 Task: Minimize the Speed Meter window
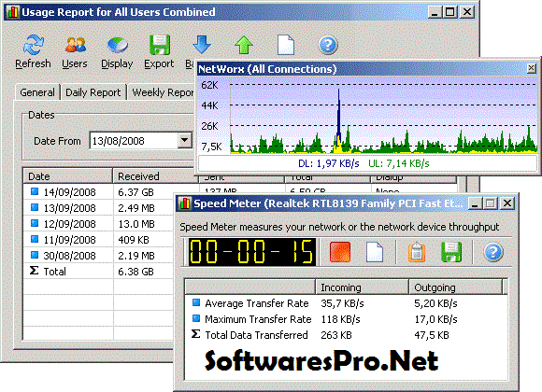pyautogui.click(x=476, y=203)
